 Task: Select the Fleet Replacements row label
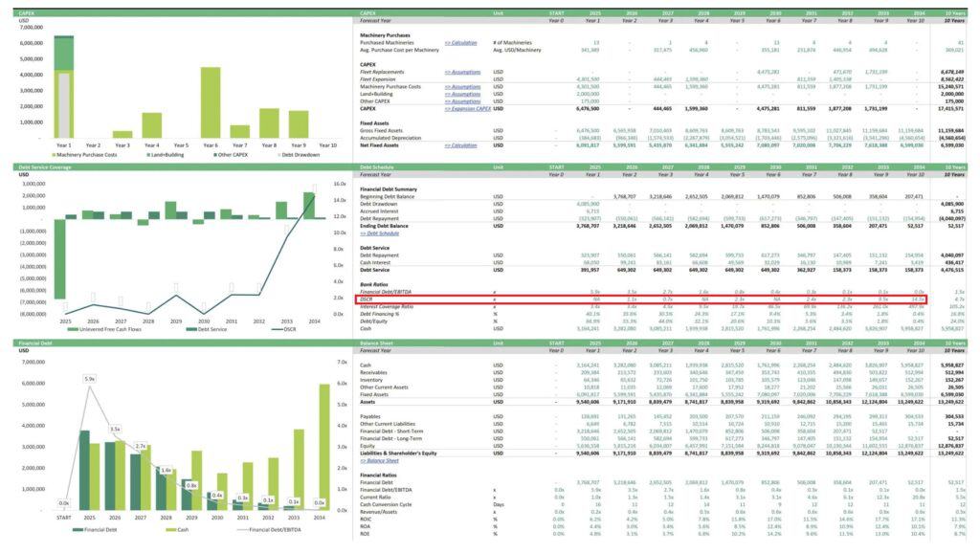382,72
